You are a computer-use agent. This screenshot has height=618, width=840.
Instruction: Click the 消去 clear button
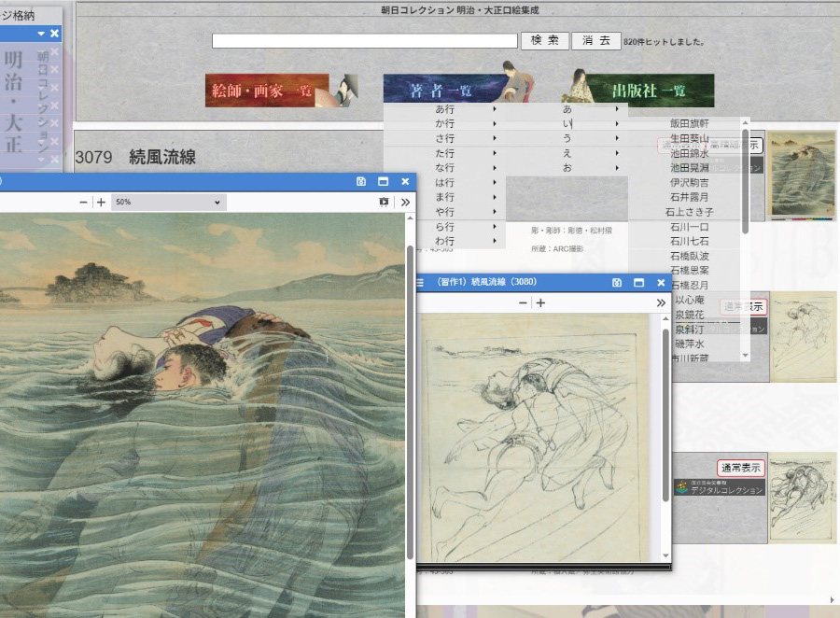coord(596,41)
